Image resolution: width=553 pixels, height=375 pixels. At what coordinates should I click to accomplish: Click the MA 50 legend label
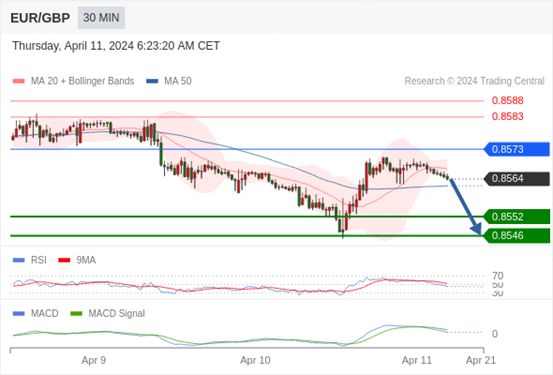tap(178, 81)
